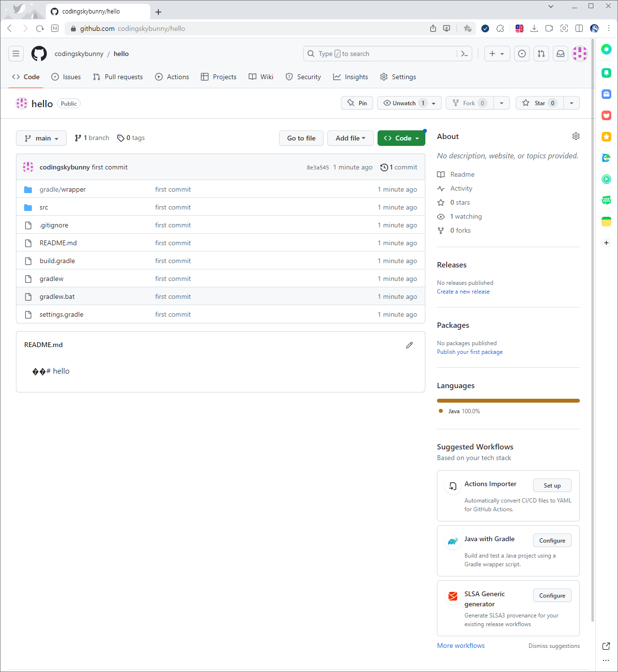Open the notifications inbox icon
The height and width of the screenshot is (672, 618).
point(561,54)
